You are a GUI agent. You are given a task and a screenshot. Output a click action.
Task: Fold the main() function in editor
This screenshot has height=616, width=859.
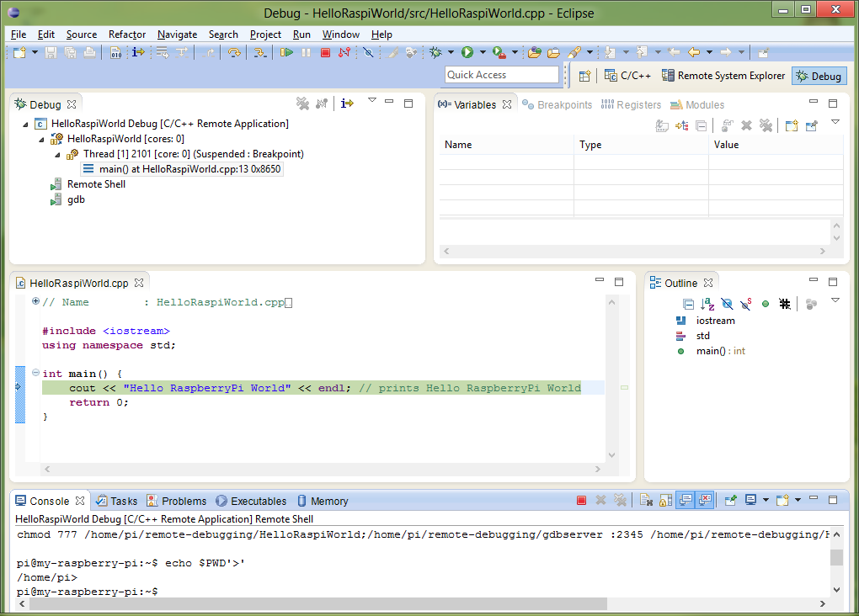click(35, 372)
